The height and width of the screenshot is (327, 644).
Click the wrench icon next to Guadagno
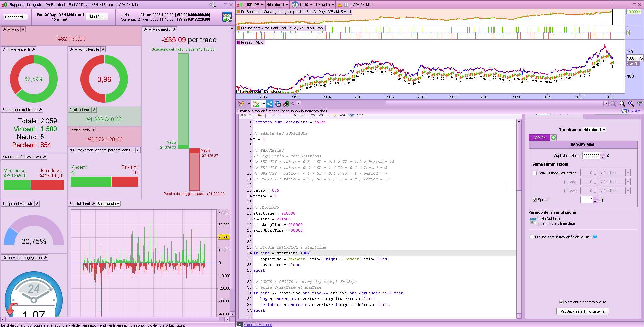23,29
